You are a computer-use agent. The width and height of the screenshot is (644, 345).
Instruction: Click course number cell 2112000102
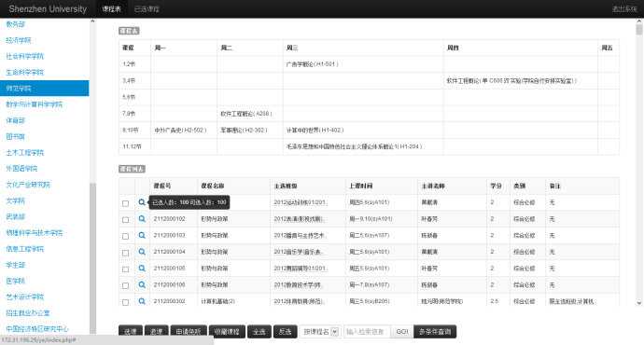tap(170, 219)
